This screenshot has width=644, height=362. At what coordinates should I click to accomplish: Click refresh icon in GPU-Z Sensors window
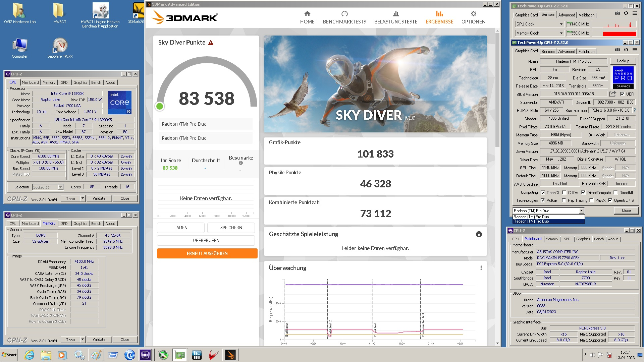(x=626, y=13)
